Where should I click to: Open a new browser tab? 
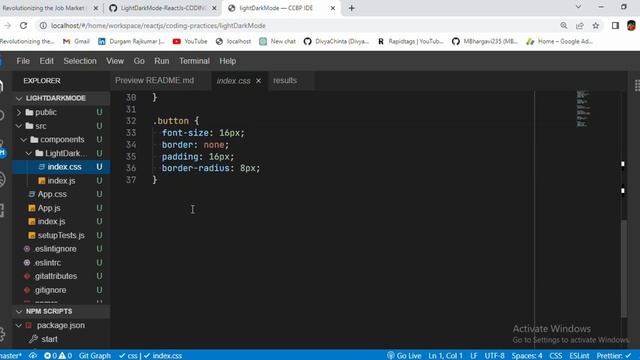pos(351,8)
